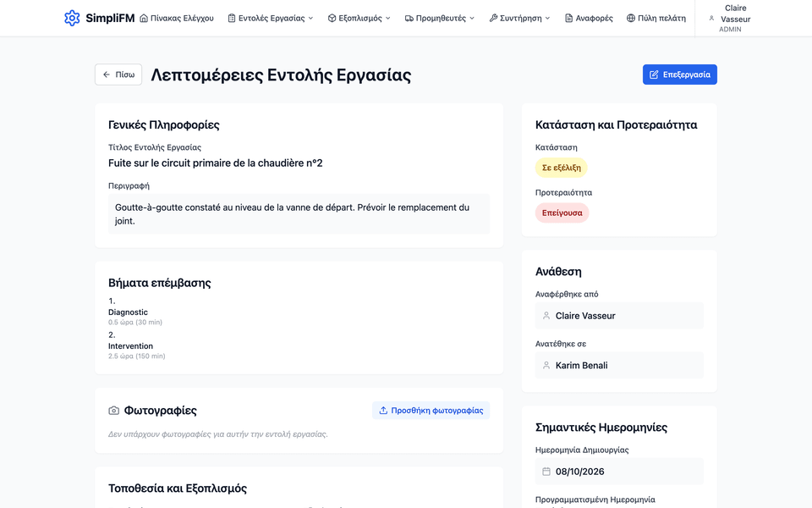Image resolution: width=812 pixels, height=508 pixels.
Task: Click the profile avatar icon in header
Action: click(x=711, y=18)
